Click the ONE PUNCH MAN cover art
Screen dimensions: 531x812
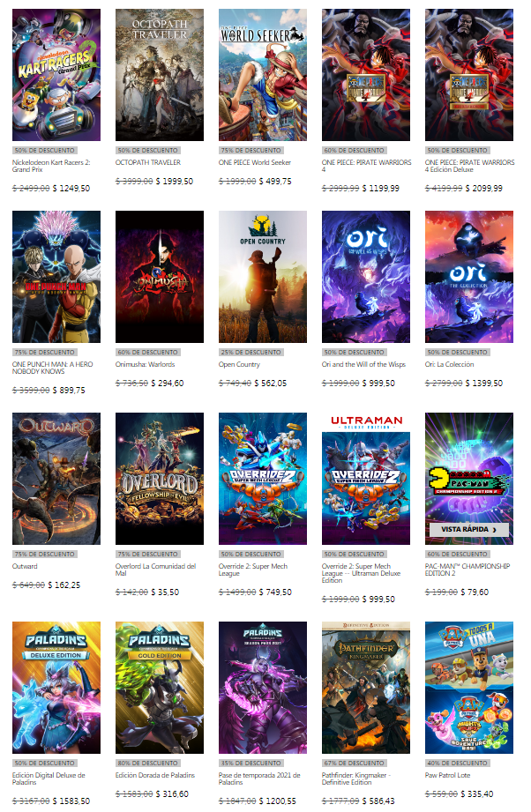56,277
